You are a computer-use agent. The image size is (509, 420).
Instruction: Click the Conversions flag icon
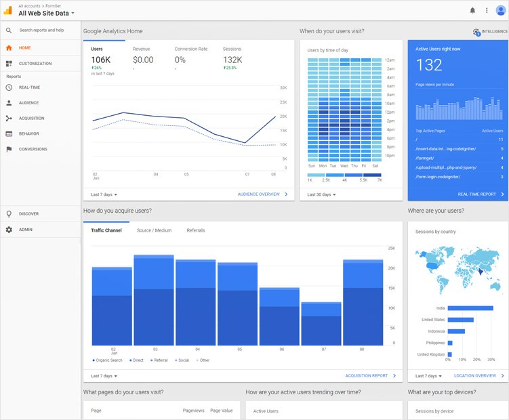[9, 149]
